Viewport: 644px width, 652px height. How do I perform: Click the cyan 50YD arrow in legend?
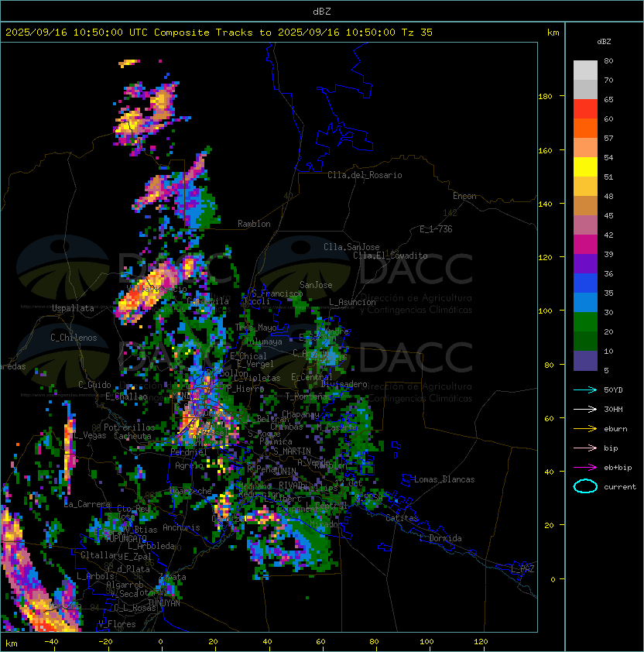[x=585, y=389]
